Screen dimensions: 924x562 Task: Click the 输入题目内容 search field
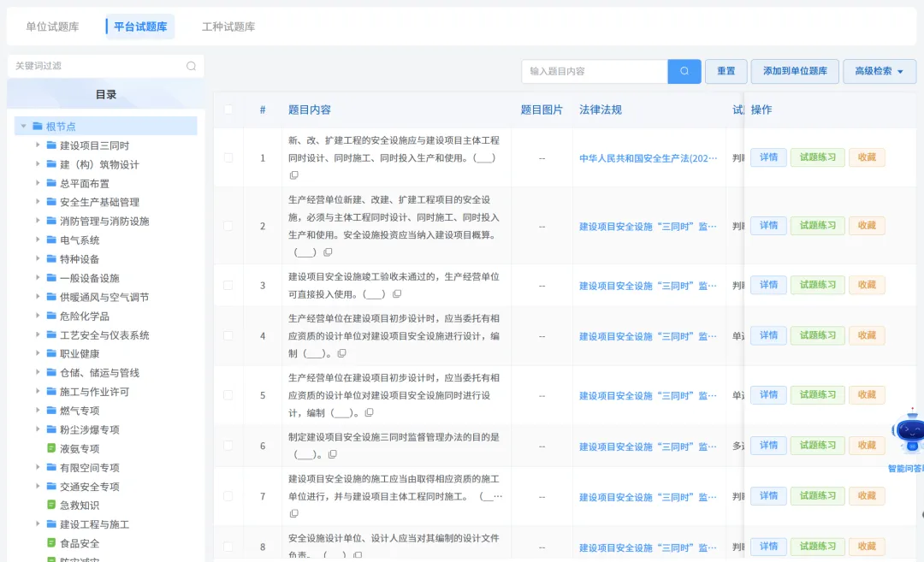point(595,71)
